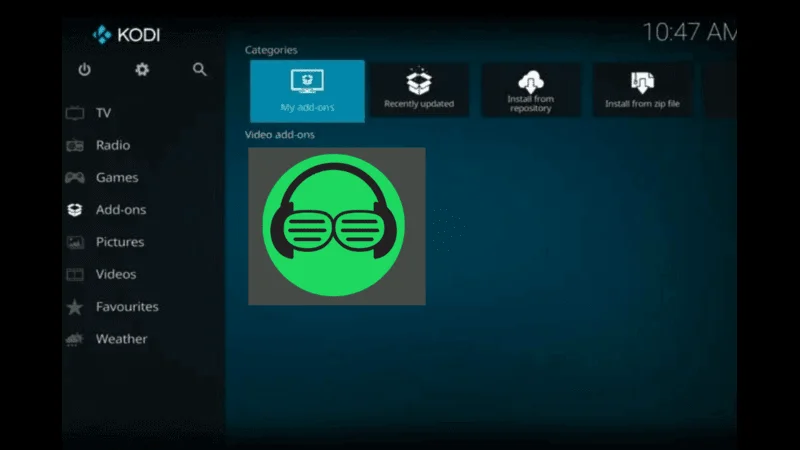This screenshot has width=800, height=450.
Task: Click the Radio icon in sidebar
Action: pyautogui.click(x=75, y=145)
